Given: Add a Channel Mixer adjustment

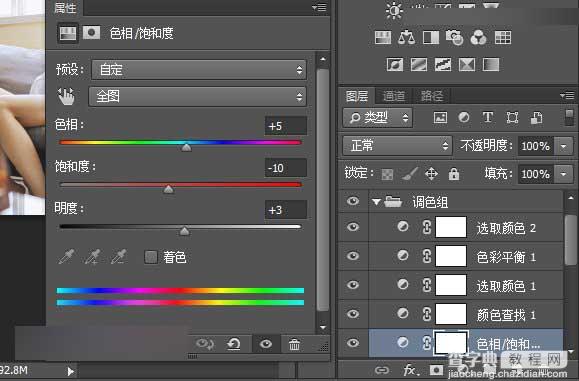Looking at the screenshot, I should [479, 37].
